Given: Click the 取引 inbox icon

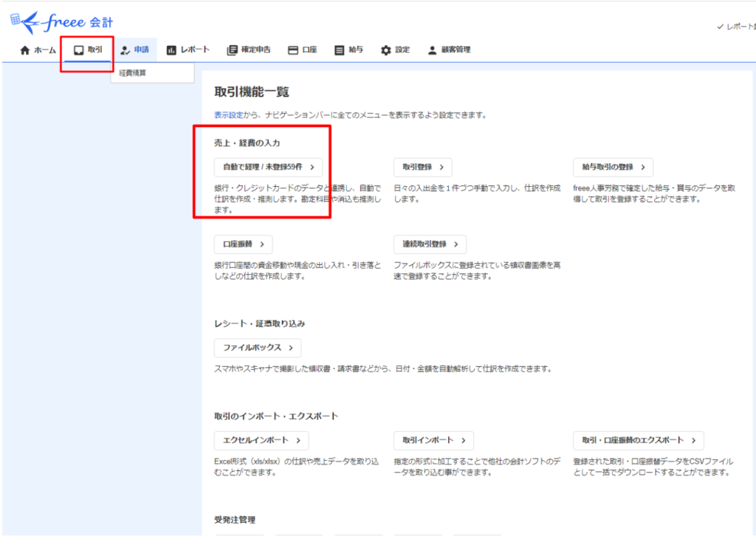Looking at the screenshot, I should pyautogui.click(x=78, y=50).
